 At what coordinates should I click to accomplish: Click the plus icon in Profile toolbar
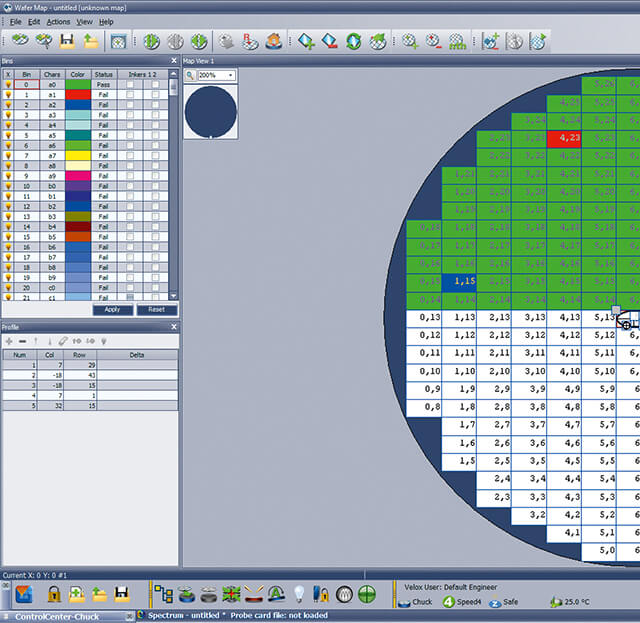click(9, 341)
